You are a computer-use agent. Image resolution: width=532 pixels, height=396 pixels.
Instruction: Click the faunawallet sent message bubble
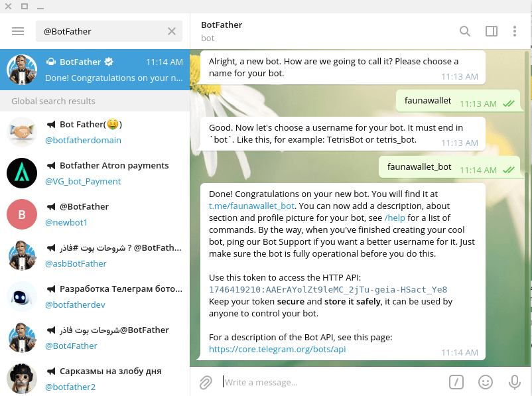[458, 101]
